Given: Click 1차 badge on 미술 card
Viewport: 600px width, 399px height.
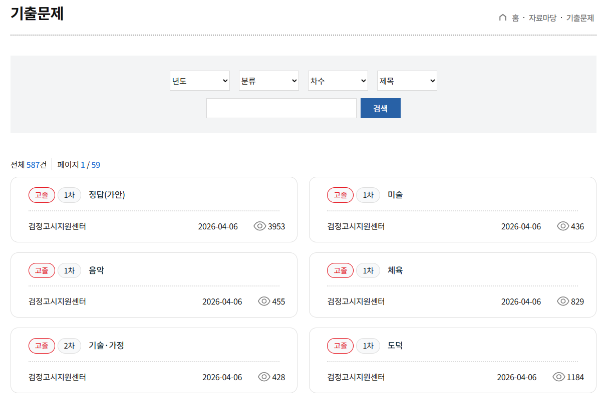Looking at the screenshot, I should click(x=368, y=195).
